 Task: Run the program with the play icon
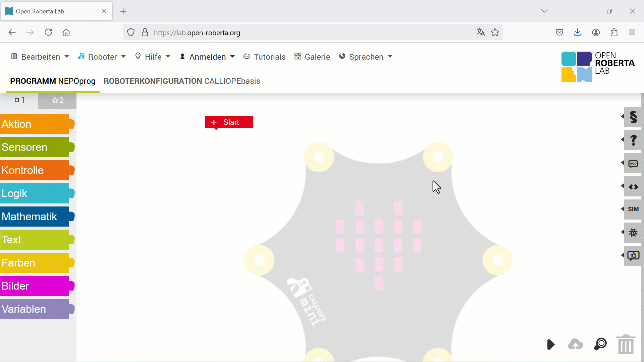550,344
